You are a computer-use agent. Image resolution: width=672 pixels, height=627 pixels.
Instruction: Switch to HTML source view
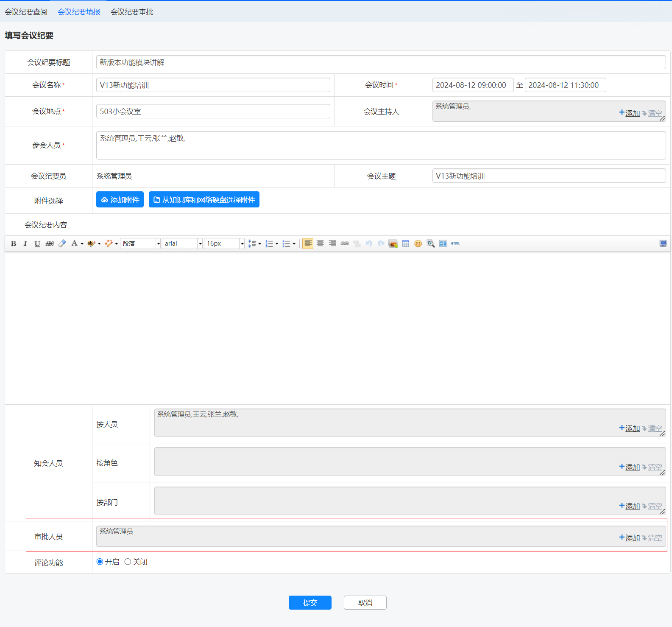pos(455,244)
